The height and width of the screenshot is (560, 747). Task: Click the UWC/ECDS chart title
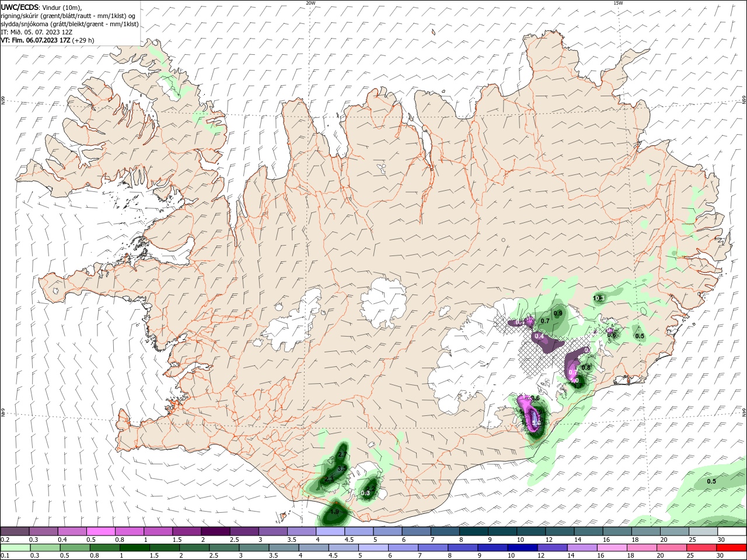point(20,7)
